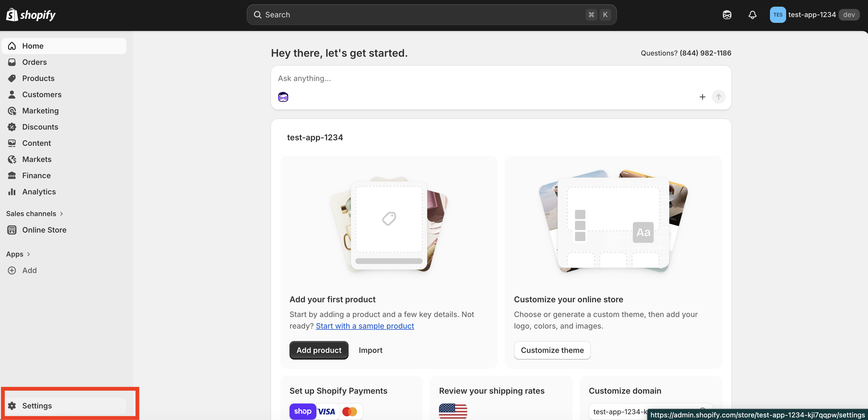
Task: Click the Shop Pay payment badge
Action: point(303,411)
